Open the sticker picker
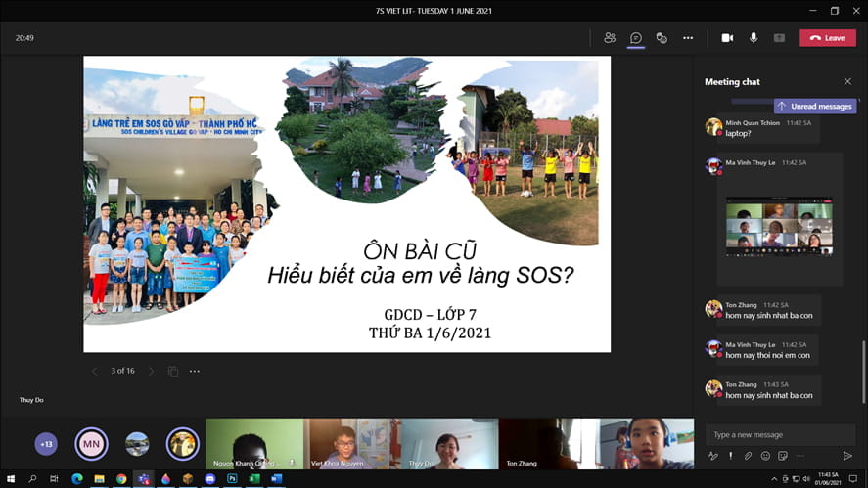Screen dimensions: 868x488 tap(783, 456)
